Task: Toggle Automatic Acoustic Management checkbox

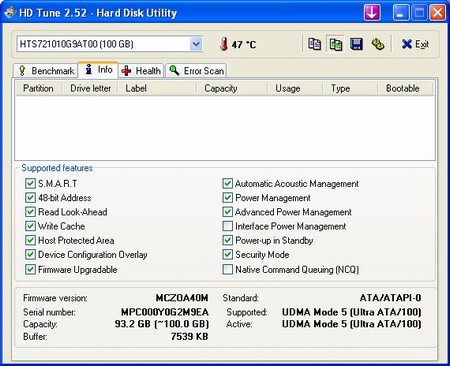Action: click(227, 183)
